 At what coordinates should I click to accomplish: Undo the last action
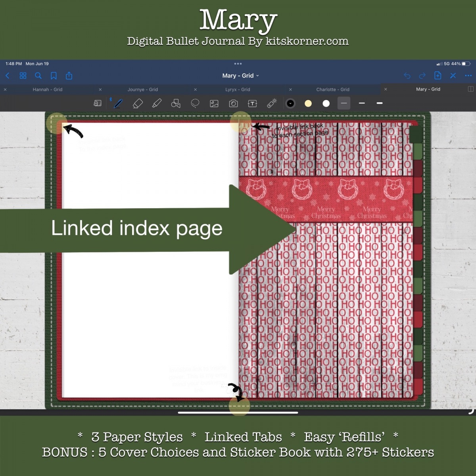point(407,75)
